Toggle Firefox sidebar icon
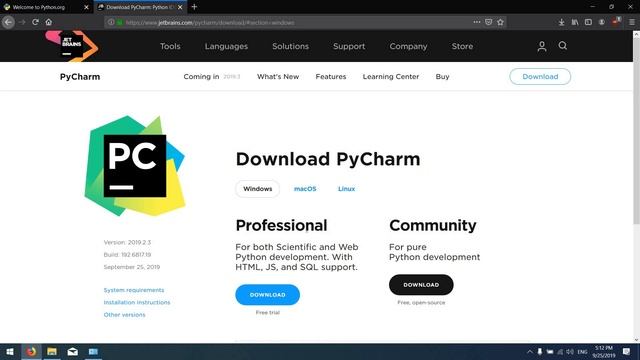Screen dimensions: 640x360 [x=588, y=22]
